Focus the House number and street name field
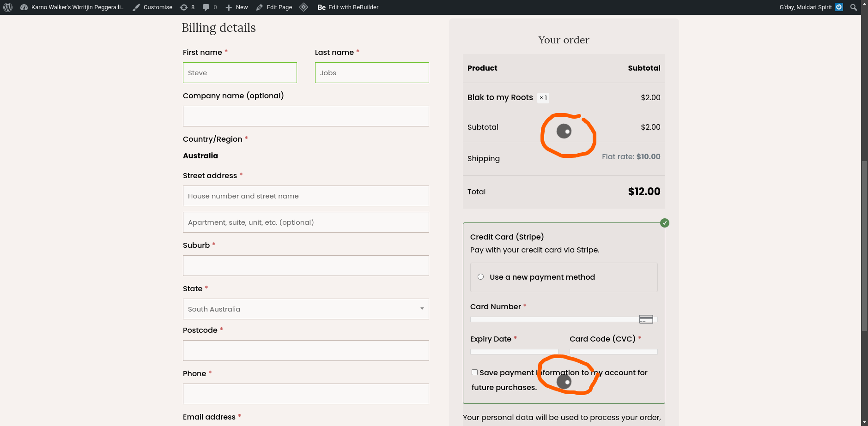Screen dimensions: 868x426 306,196
